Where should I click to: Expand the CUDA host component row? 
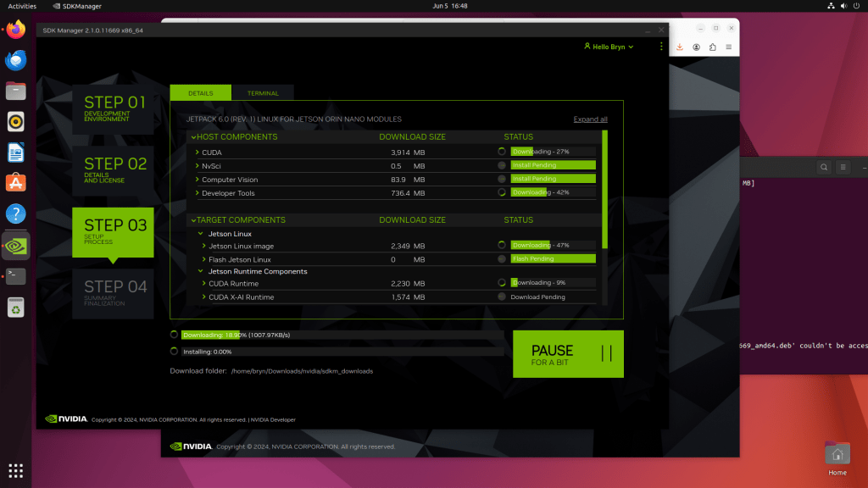point(198,152)
